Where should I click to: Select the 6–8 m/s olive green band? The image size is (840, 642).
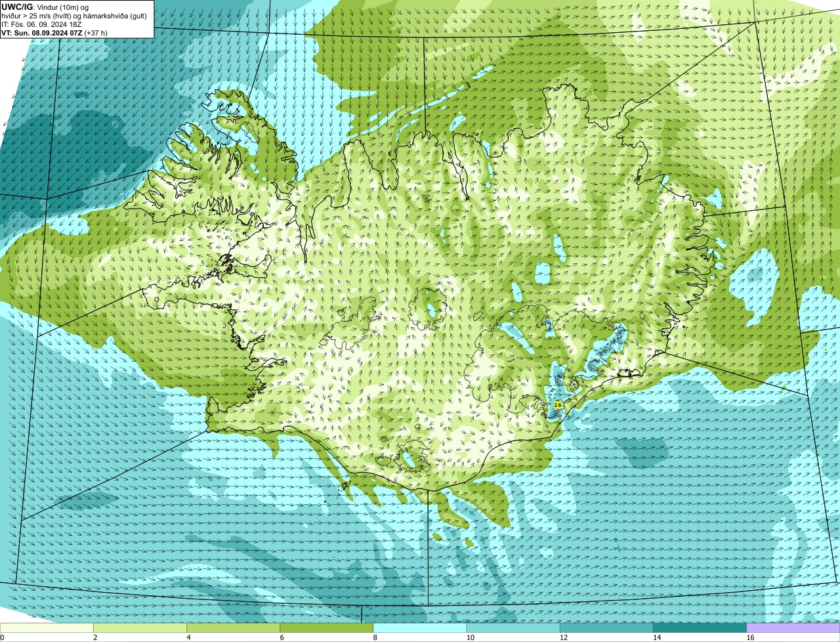[x=327, y=628]
